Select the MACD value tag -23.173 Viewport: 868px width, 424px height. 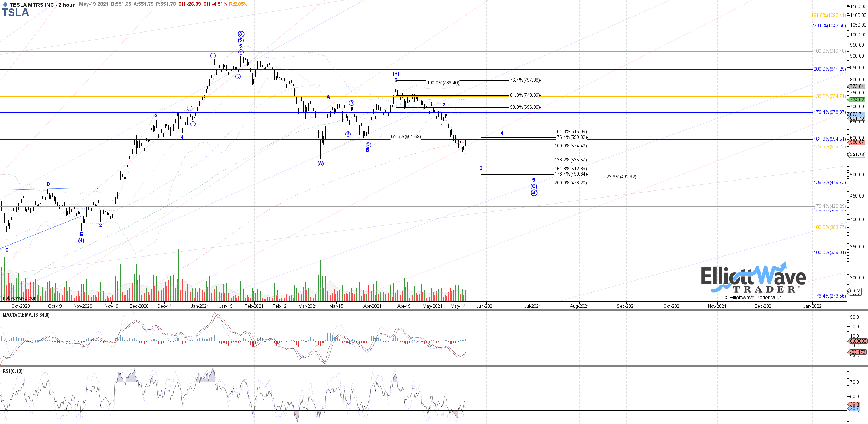click(857, 352)
